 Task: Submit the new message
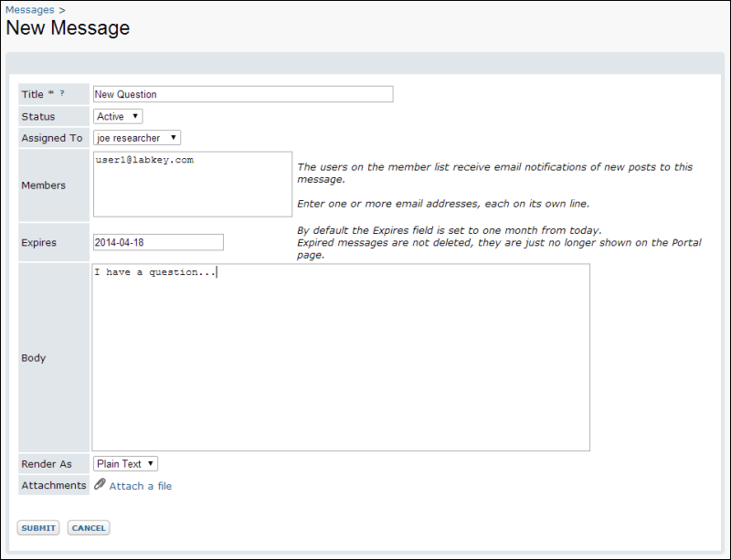pyautogui.click(x=38, y=528)
